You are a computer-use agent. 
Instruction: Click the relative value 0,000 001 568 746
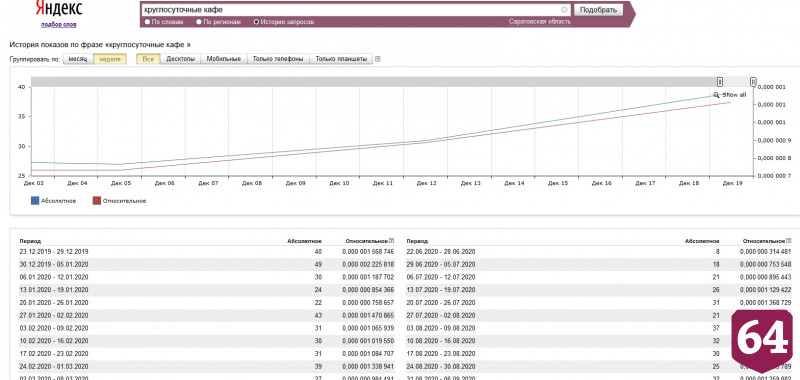[368, 251]
